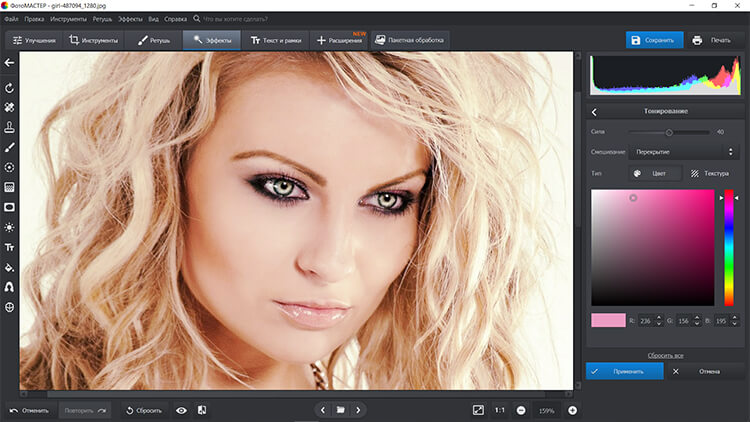Click the Применить button
Screen dimensions: 750x422
[625, 371]
